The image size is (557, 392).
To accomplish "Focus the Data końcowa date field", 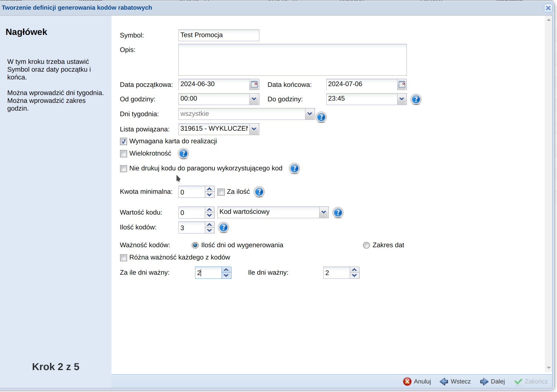I will 362,85.
